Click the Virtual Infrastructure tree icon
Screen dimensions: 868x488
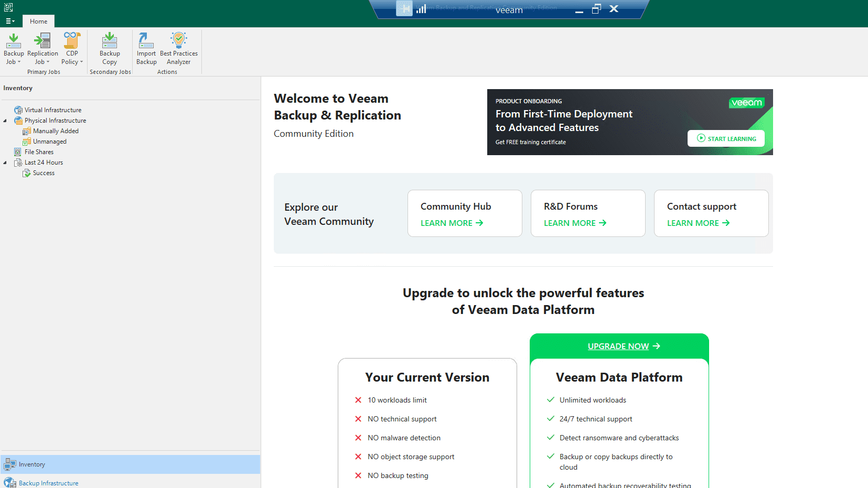click(18, 110)
